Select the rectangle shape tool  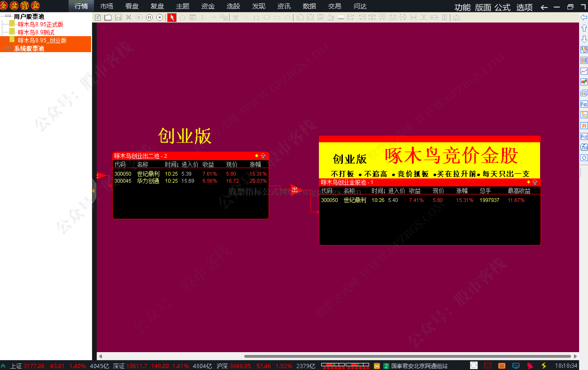(x=256, y=18)
